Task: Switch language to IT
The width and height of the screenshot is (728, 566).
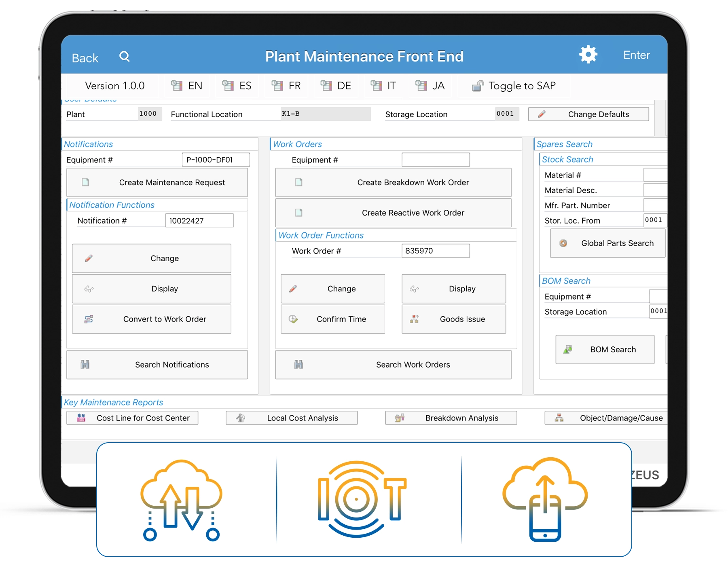Action: (x=383, y=86)
